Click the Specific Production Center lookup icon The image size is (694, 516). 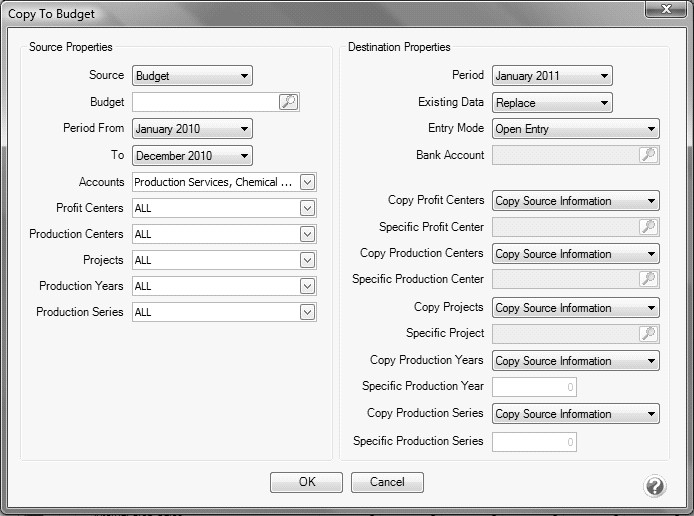(648, 279)
